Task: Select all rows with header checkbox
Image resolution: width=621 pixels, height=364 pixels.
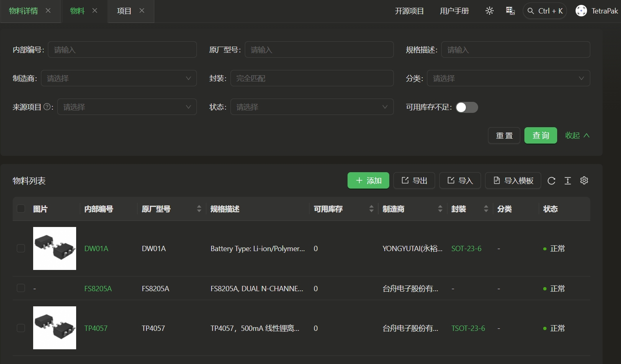Action: (x=21, y=209)
